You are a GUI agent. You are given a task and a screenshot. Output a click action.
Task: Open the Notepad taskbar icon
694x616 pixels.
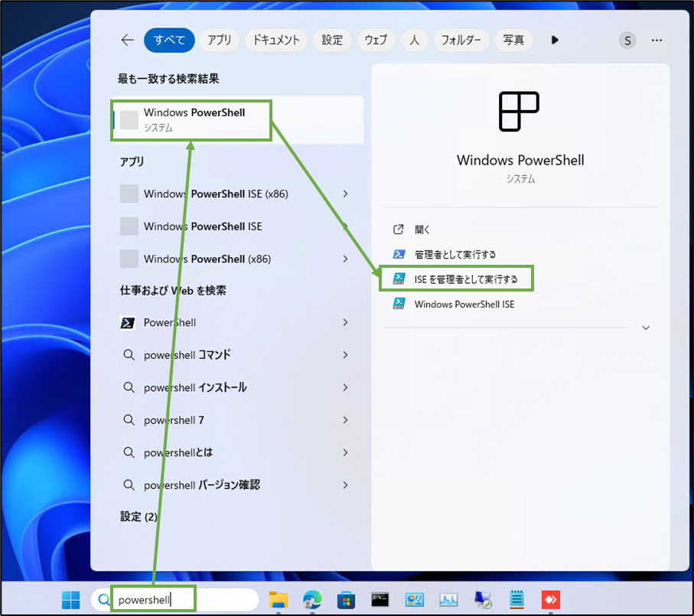tap(516, 600)
